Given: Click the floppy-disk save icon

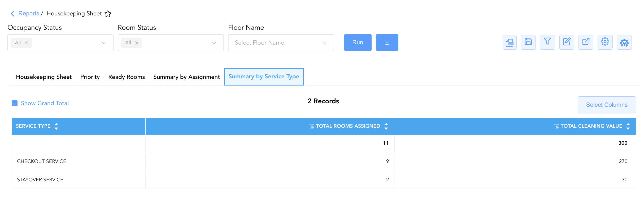Looking at the screenshot, I should (528, 42).
